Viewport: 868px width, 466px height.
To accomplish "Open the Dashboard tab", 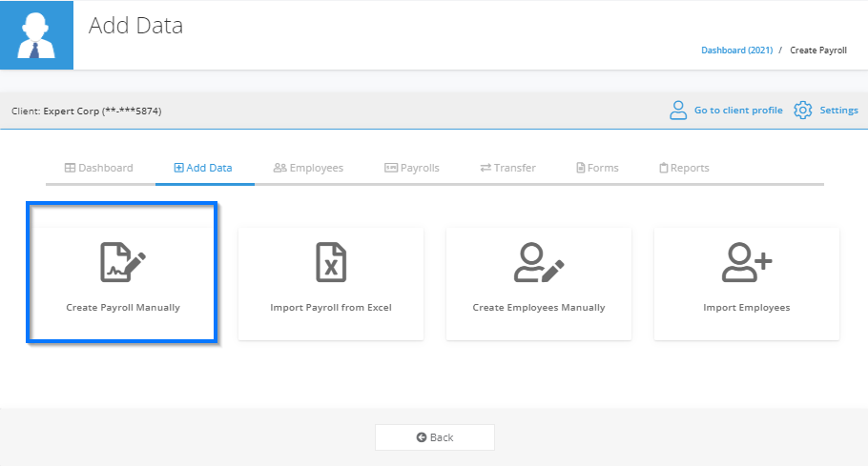I will 99,168.
